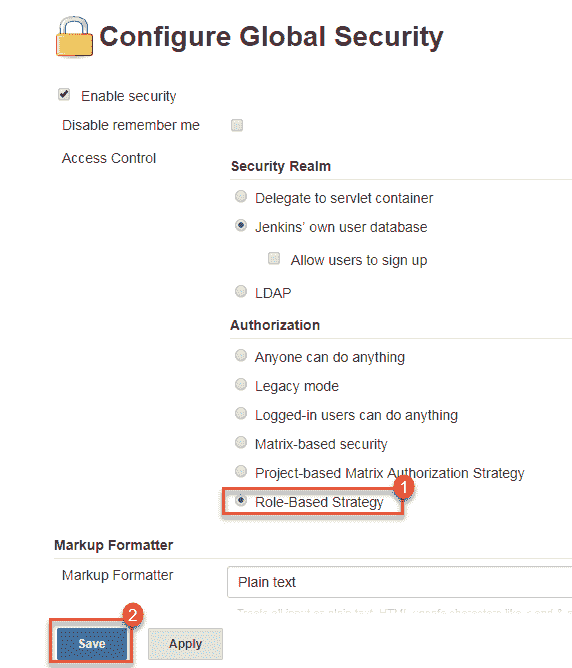This screenshot has height=668, width=572.
Task: Click the red step 1 marker
Action: pyautogui.click(x=403, y=487)
